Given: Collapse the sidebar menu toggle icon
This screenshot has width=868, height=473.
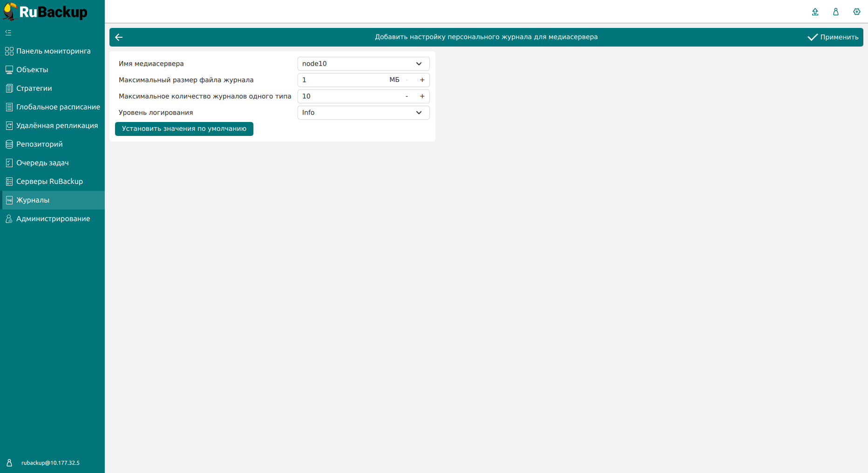Looking at the screenshot, I should pyautogui.click(x=8, y=33).
